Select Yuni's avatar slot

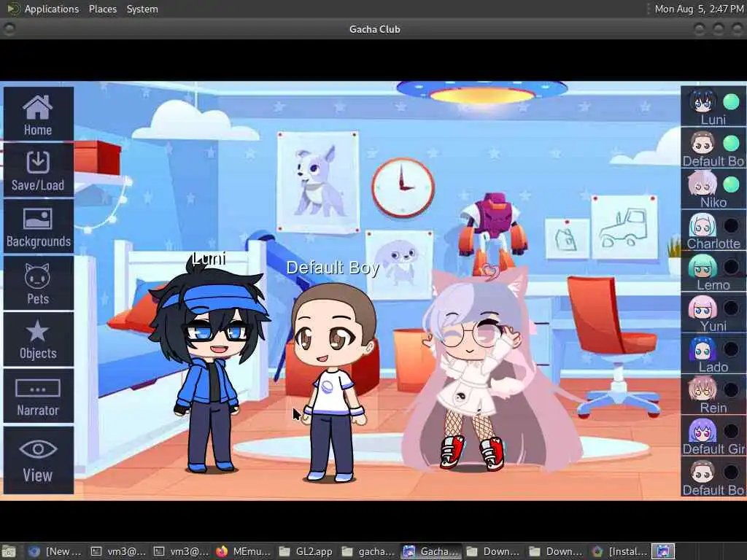pos(703,307)
